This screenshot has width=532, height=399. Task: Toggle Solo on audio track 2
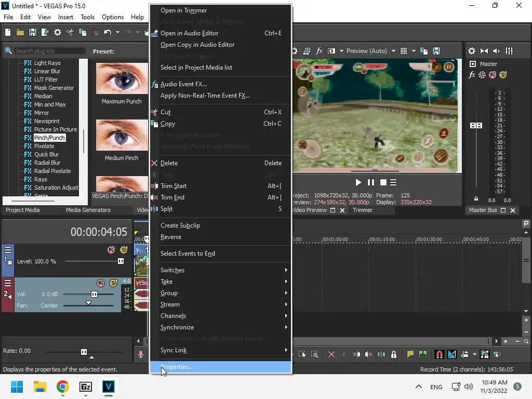coord(113,283)
